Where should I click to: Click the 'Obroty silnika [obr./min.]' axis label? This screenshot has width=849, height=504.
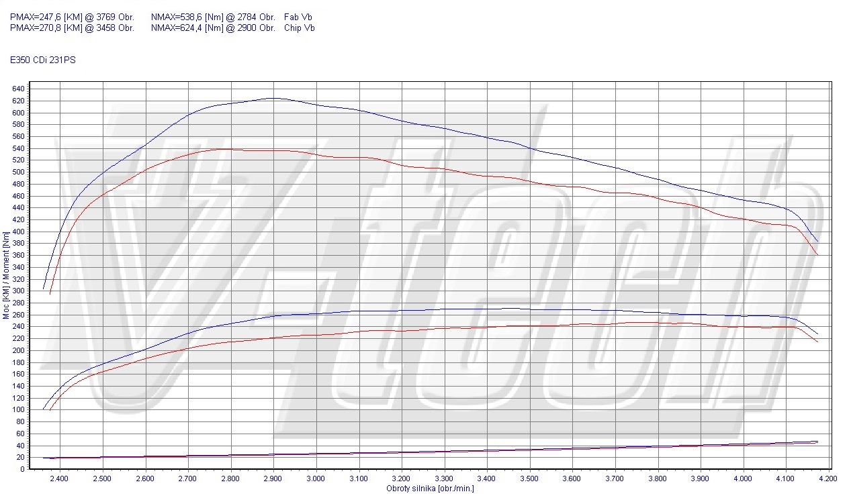tap(431, 488)
